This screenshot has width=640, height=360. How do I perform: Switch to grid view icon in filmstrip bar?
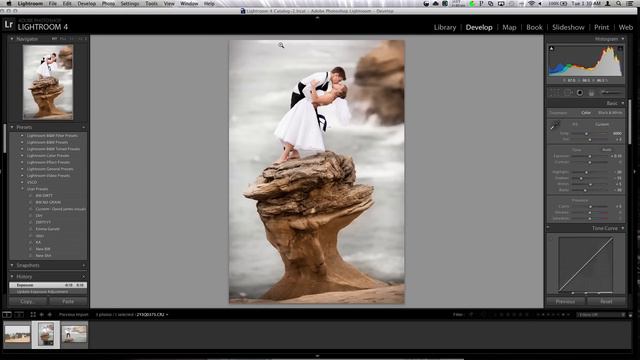pyautogui.click(x=33, y=315)
